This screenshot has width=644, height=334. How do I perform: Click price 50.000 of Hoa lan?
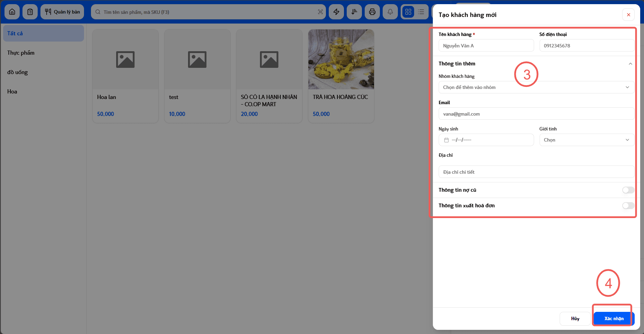105,114
